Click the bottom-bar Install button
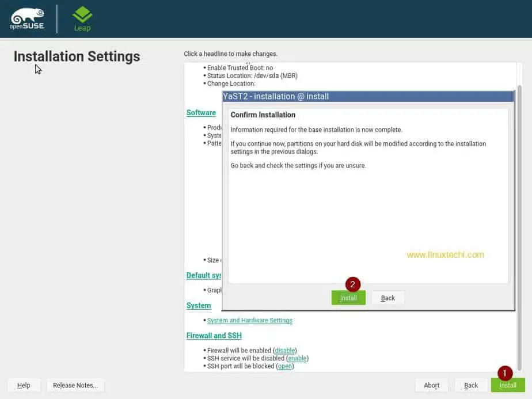The height and width of the screenshot is (399, 532). (x=508, y=385)
